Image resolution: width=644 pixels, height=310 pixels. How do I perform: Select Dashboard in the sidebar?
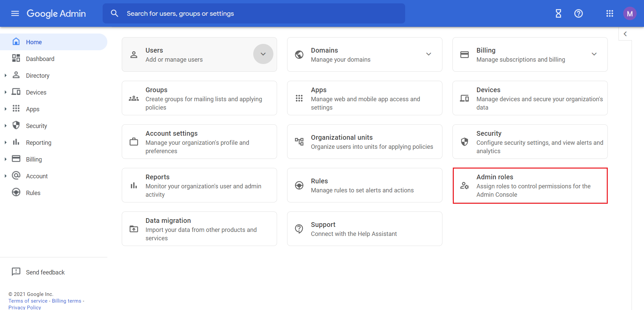40,59
